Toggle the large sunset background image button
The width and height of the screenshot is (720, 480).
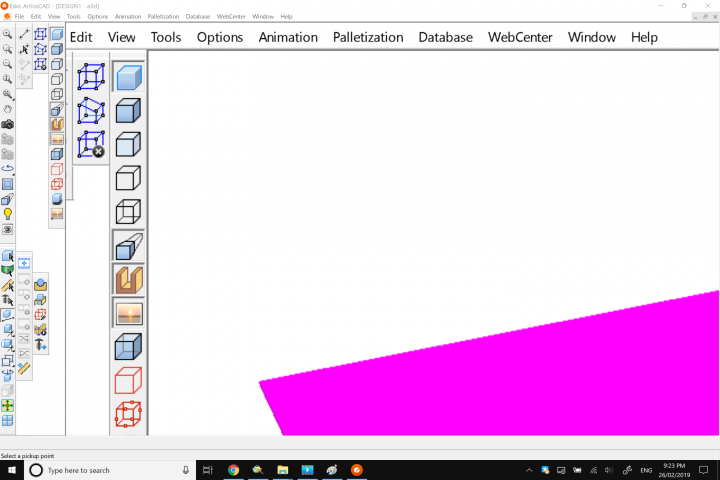click(x=128, y=314)
